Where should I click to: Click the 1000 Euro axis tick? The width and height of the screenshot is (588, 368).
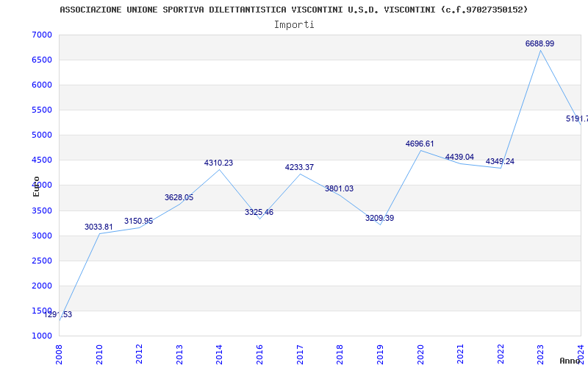tap(42, 336)
